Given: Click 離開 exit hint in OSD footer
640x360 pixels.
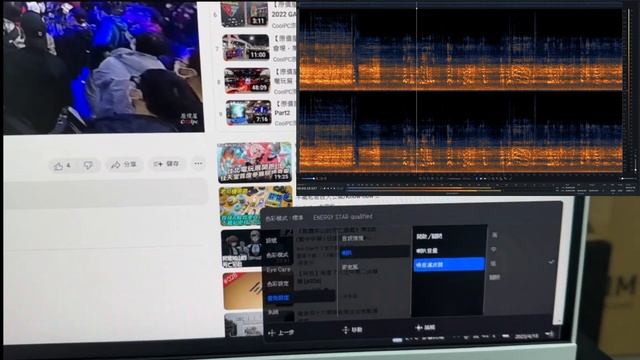Looking at the screenshot, I should tap(425, 327).
